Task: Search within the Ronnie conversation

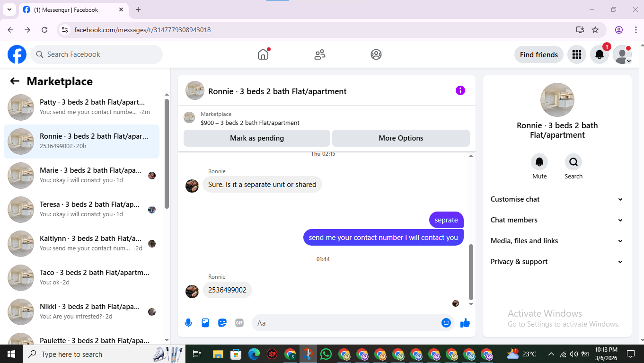Action: click(x=573, y=162)
